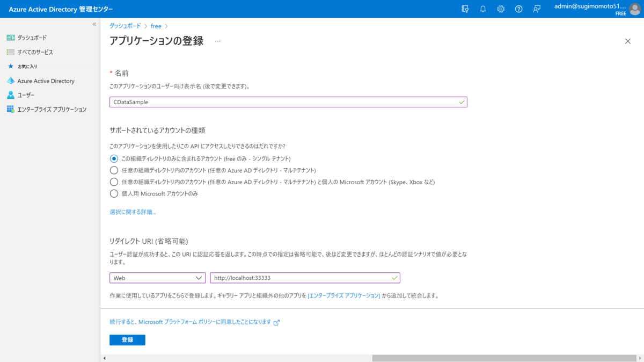Click the Azure Active Directory diamond icon

[x=10, y=81]
